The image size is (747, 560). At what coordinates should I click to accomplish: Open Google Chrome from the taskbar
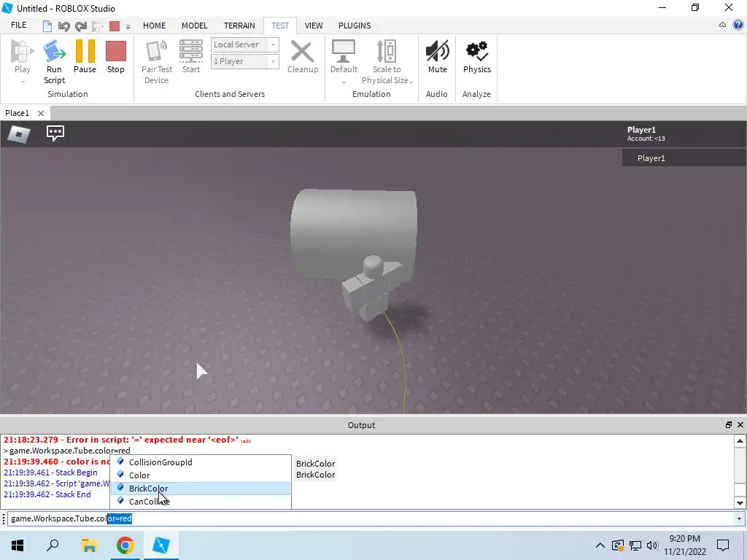(125, 545)
